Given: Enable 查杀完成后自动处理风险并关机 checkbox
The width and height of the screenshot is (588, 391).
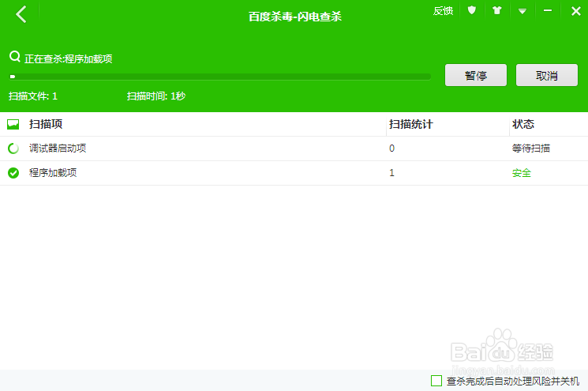Looking at the screenshot, I should tap(436, 381).
